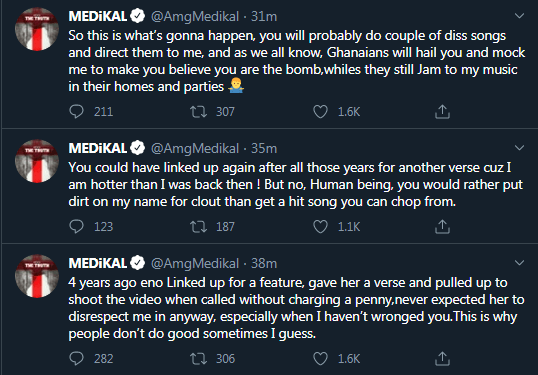Like the 31m tweet about diss songs
The height and width of the screenshot is (375, 538).
[320, 112]
